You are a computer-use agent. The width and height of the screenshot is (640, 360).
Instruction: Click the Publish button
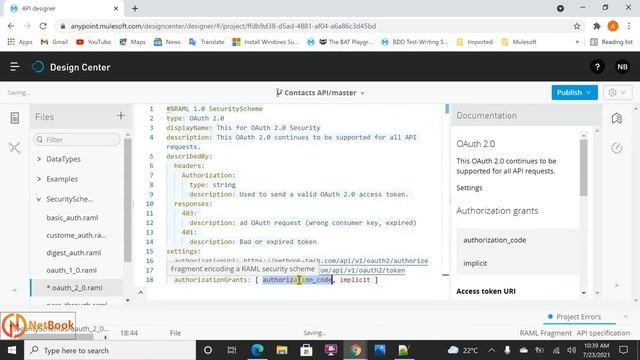(x=574, y=93)
